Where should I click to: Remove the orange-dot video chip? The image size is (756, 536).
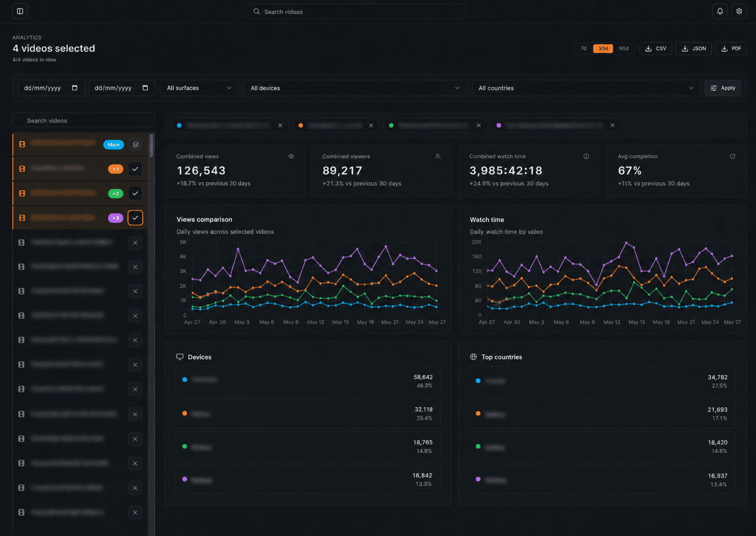pos(371,125)
